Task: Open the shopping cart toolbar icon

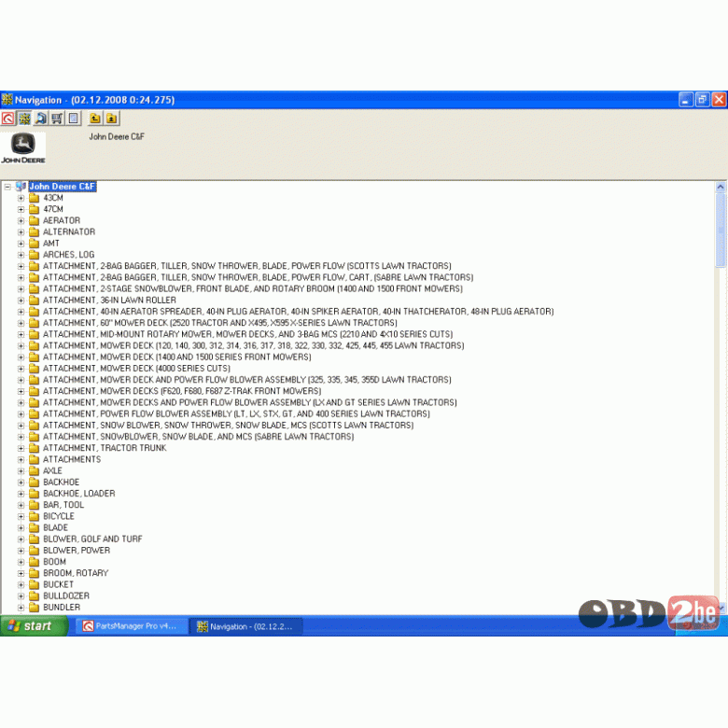Action: [57, 119]
